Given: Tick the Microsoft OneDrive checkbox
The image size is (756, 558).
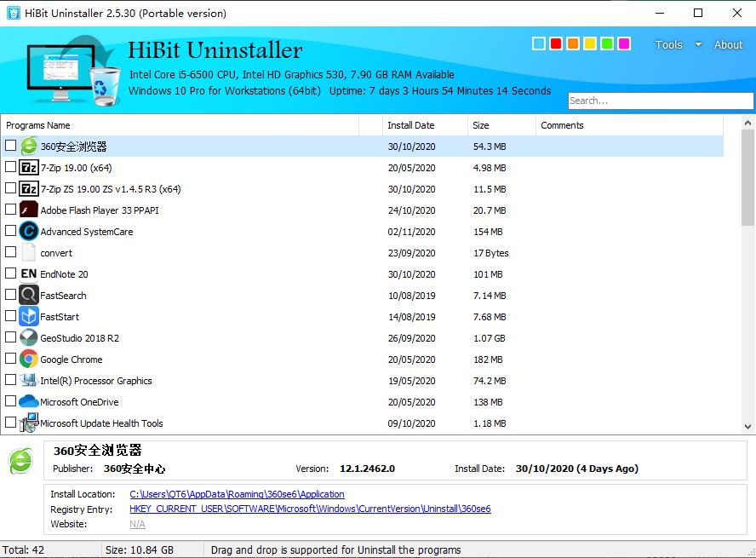Looking at the screenshot, I should coord(10,400).
